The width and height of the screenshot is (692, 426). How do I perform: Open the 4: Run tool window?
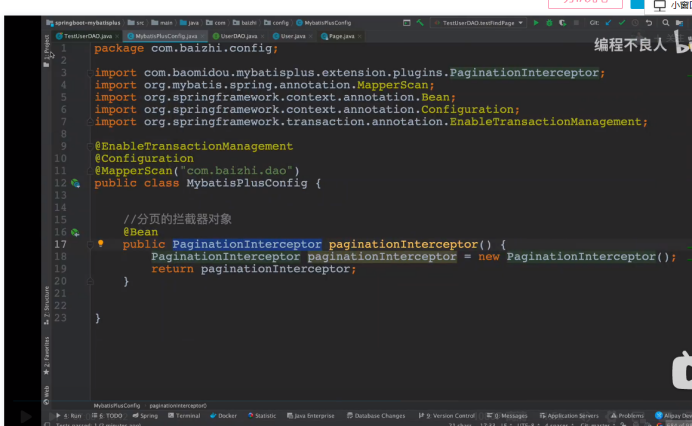pyautogui.click(x=68, y=415)
